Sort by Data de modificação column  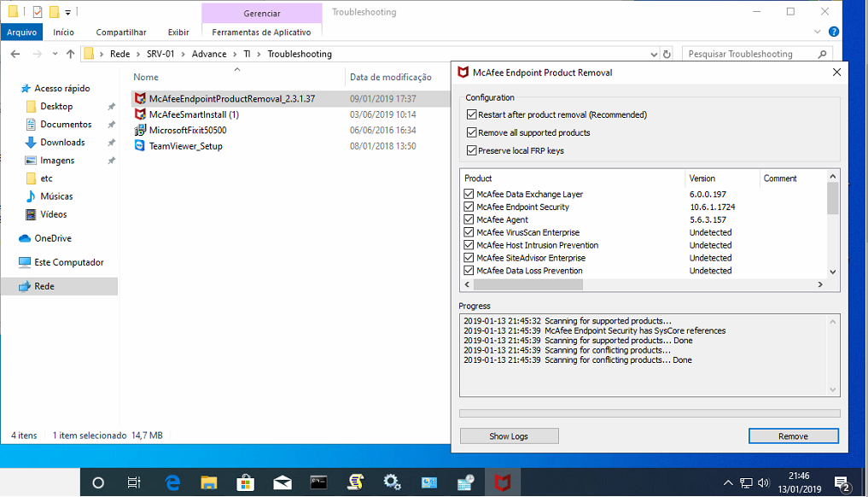click(391, 77)
